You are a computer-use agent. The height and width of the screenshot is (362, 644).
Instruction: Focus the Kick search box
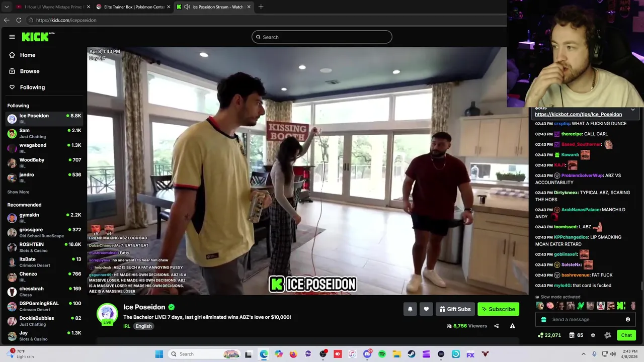click(322, 37)
